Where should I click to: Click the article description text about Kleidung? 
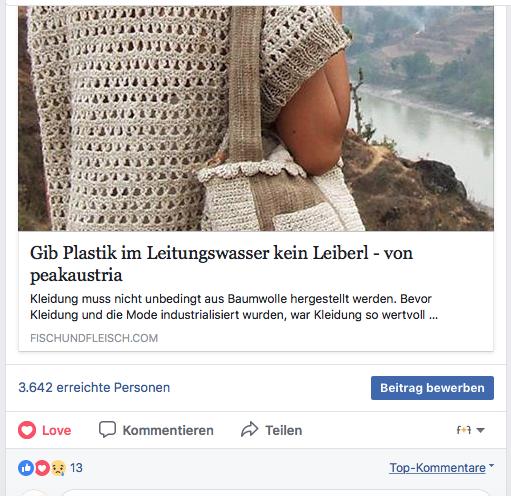point(234,307)
